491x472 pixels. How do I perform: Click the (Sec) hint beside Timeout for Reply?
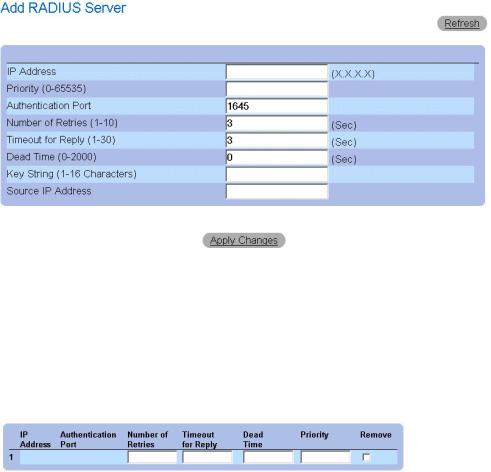(x=344, y=142)
